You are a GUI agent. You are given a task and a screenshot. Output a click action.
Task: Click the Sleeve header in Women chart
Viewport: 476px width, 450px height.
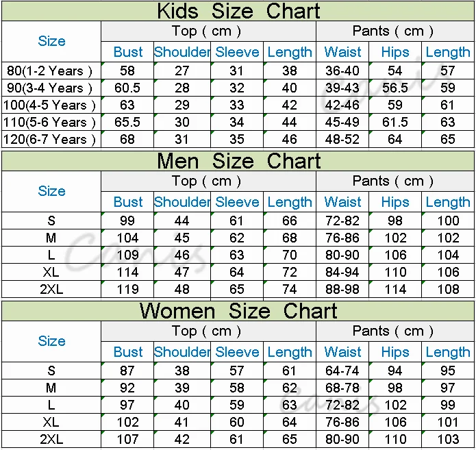[237, 352]
